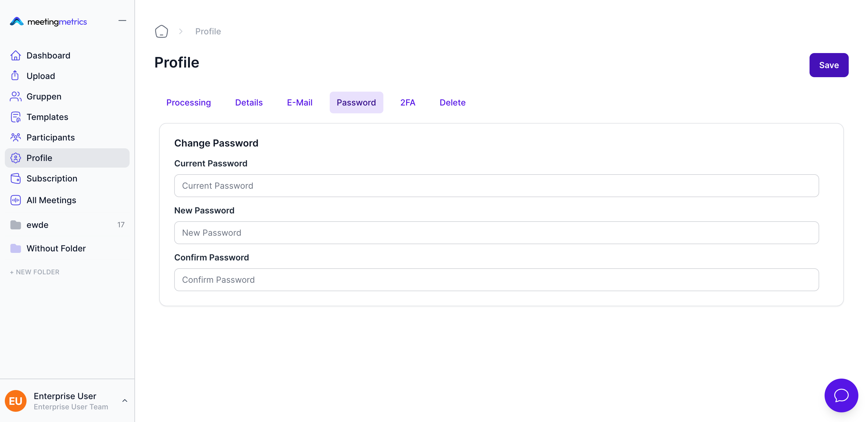
Task: Open the Without Folder item
Action: (x=56, y=248)
